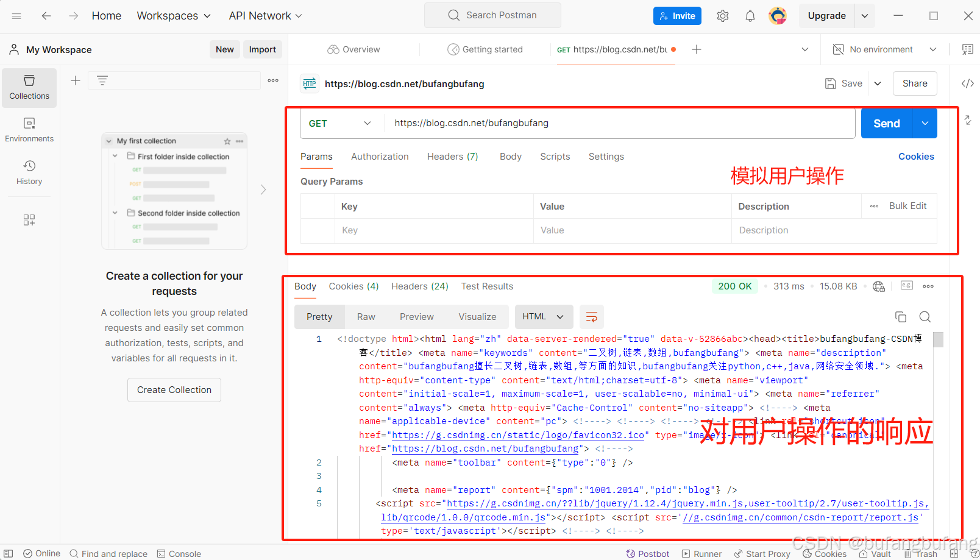Open the Cookies link in request
The width and height of the screenshot is (980, 560).
[916, 157]
